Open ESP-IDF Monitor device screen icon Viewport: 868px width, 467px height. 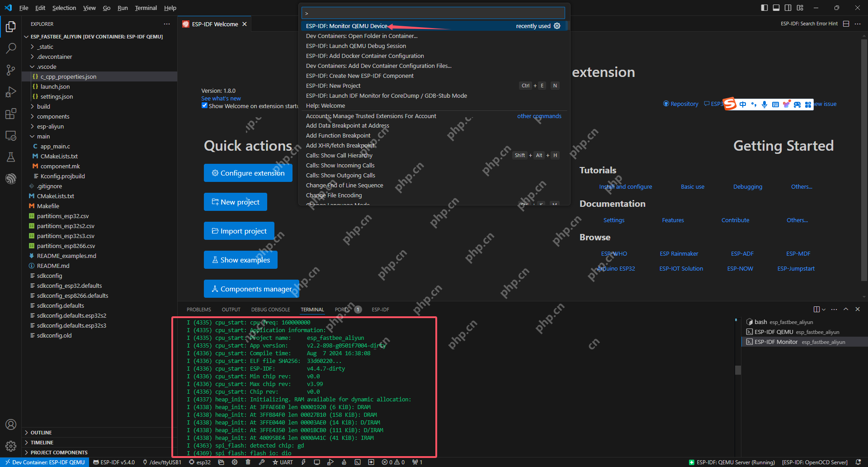click(316, 462)
